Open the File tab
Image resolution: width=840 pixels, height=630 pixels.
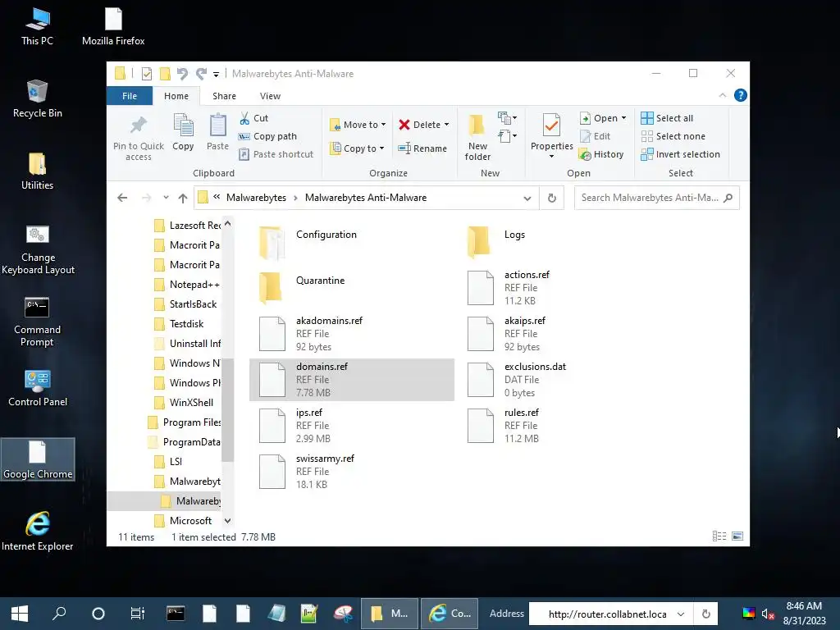(130, 96)
